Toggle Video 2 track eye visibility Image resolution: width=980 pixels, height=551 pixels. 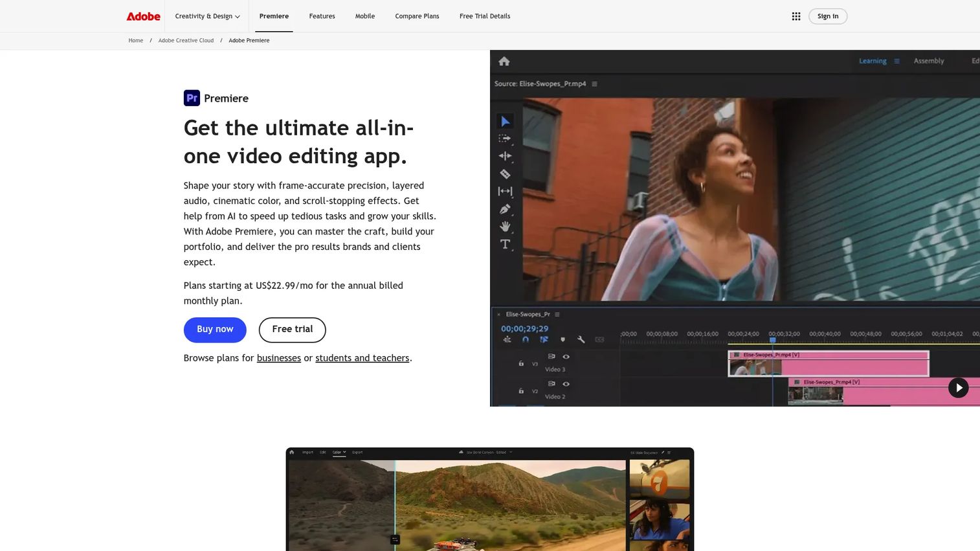click(x=566, y=384)
